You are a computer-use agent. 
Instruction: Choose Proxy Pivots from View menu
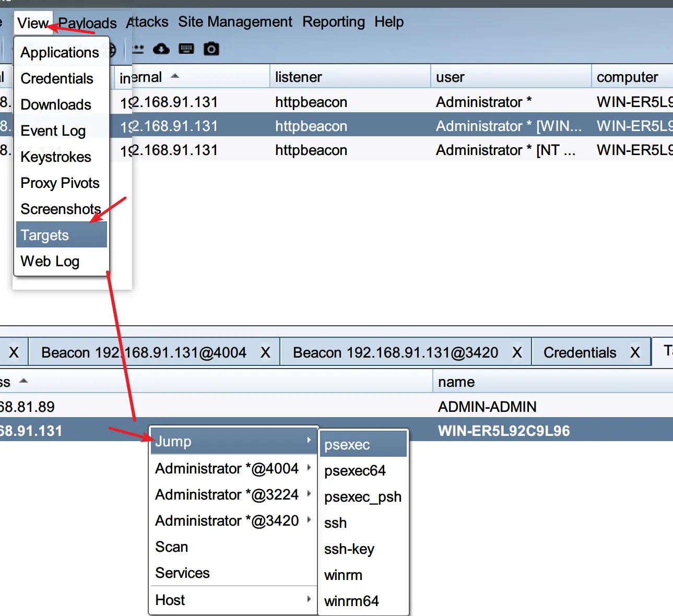(61, 183)
